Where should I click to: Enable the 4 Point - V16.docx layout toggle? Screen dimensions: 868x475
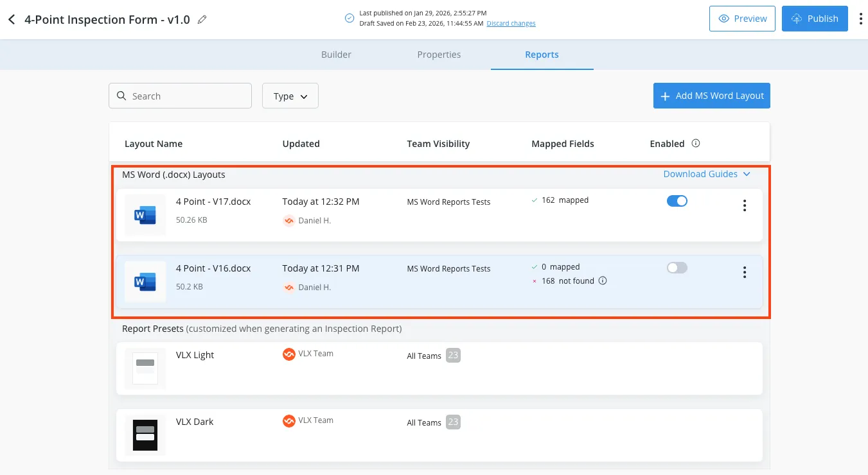pyautogui.click(x=677, y=268)
